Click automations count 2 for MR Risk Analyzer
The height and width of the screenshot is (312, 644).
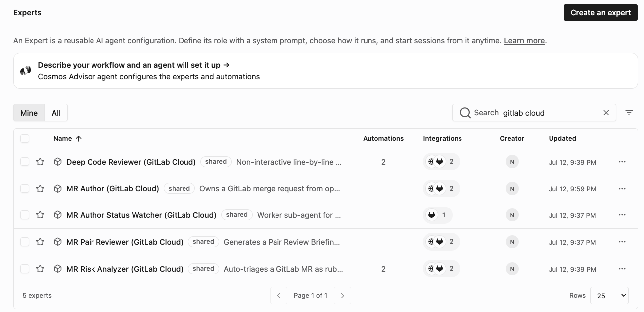pyautogui.click(x=383, y=269)
